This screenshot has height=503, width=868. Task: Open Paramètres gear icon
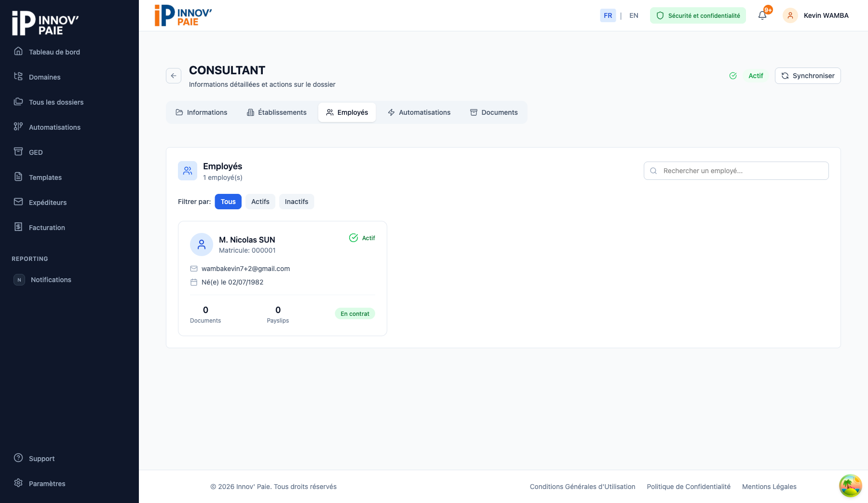tap(18, 483)
